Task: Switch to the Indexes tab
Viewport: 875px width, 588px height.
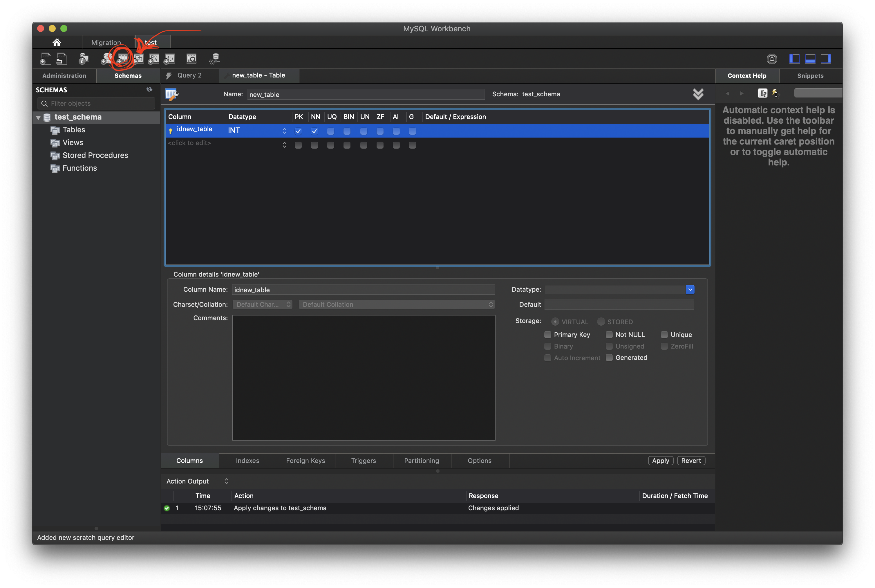Action: click(247, 461)
